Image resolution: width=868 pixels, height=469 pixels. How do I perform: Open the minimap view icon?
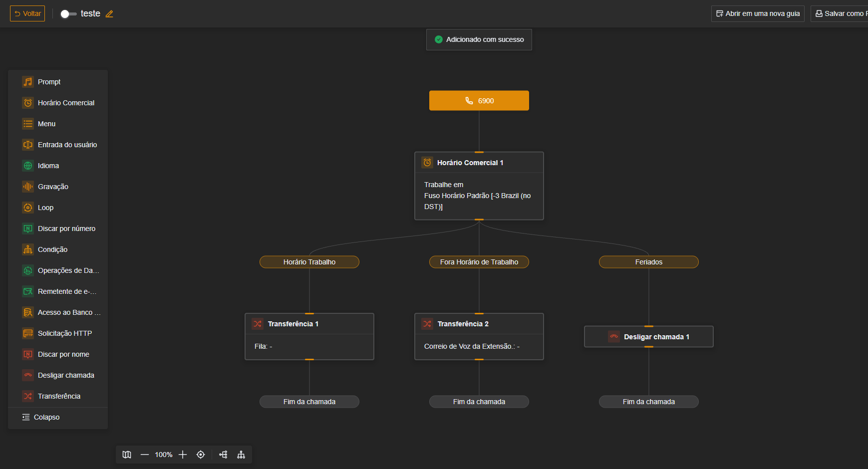click(127, 455)
